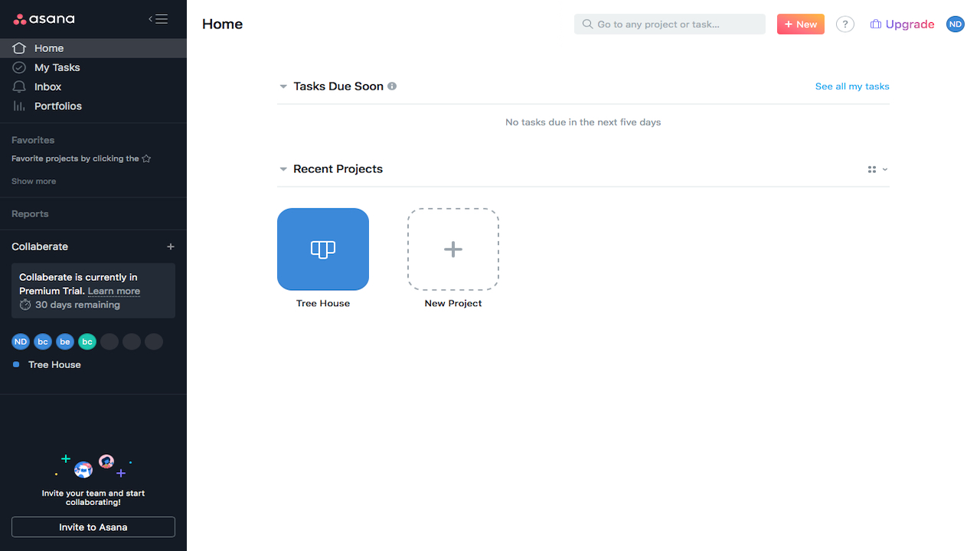Click the teal bc member avatar
This screenshot has width=980, height=551.
(87, 341)
